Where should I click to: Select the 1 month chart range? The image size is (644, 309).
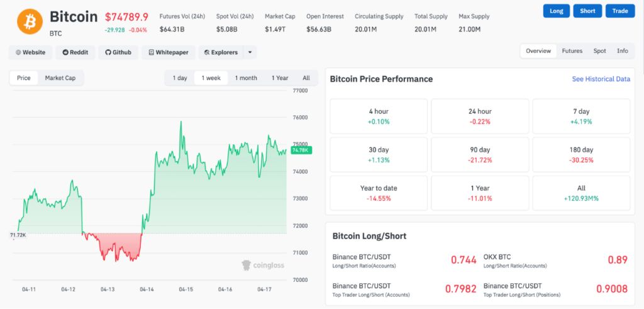coord(246,78)
